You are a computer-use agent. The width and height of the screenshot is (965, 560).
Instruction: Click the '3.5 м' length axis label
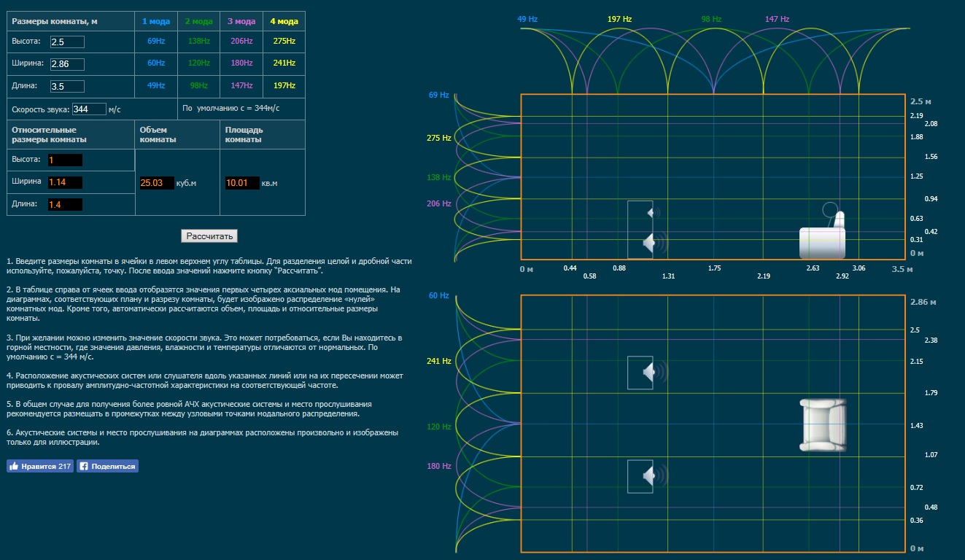902,269
